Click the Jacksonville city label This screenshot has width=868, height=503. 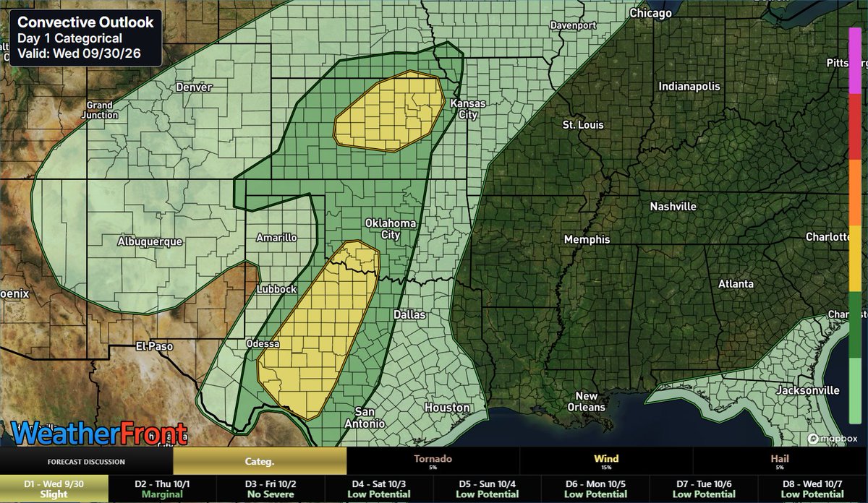pyautogui.click(x=808, y=390)
